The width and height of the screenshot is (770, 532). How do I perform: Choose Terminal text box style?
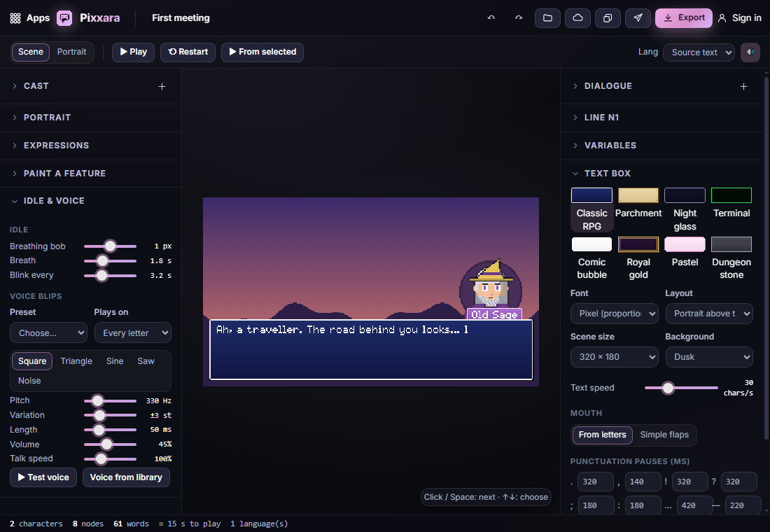coord(731,204)
